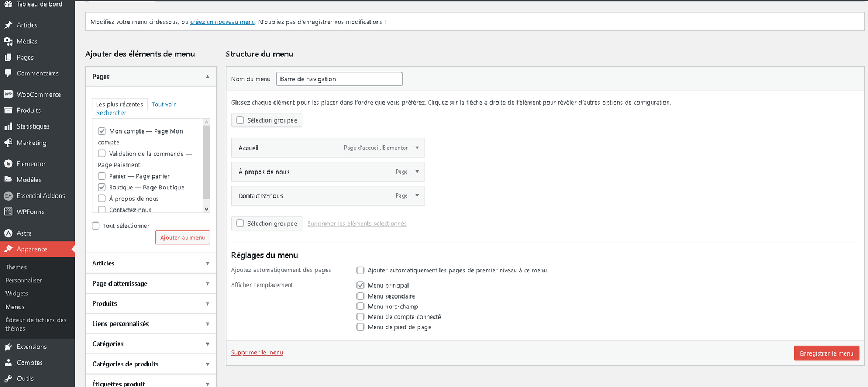Click the Apparence paintbrush icon

8,249
